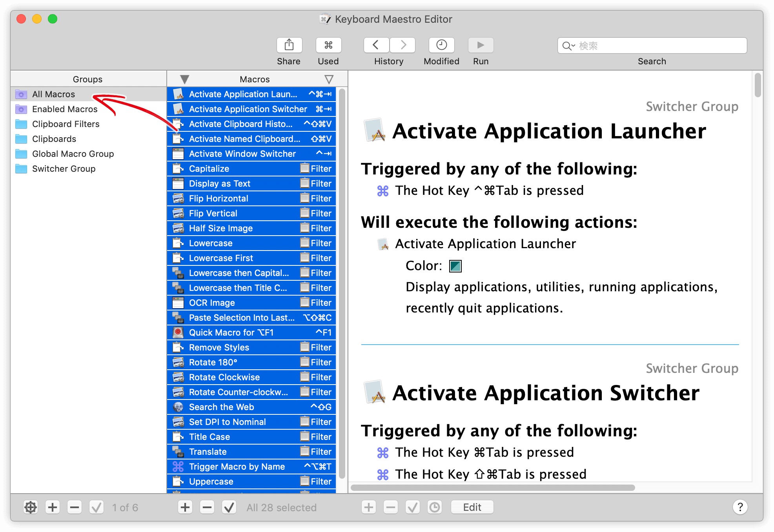This screenshot has height=532, width=774.
Task: Select Switcher Group folder
Action: coord(88,169)
